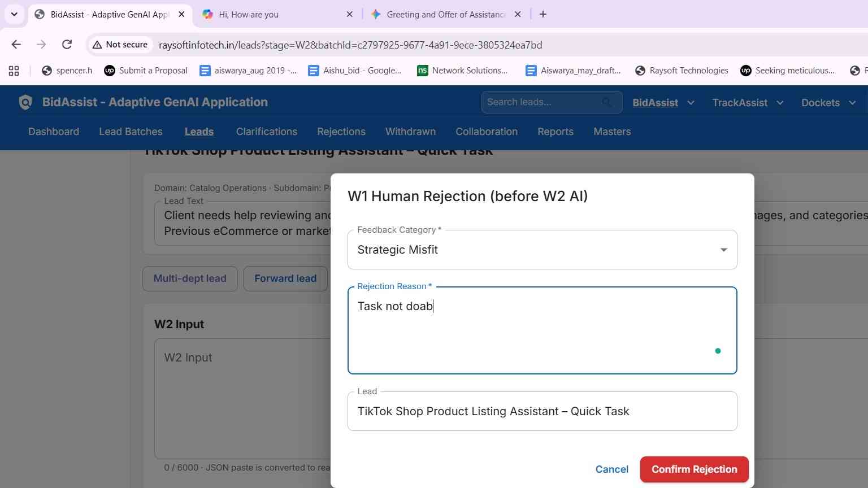This screenshot has width=868, height=488.
Task: Cancel the rejection dialog
Action: [611, 469]
